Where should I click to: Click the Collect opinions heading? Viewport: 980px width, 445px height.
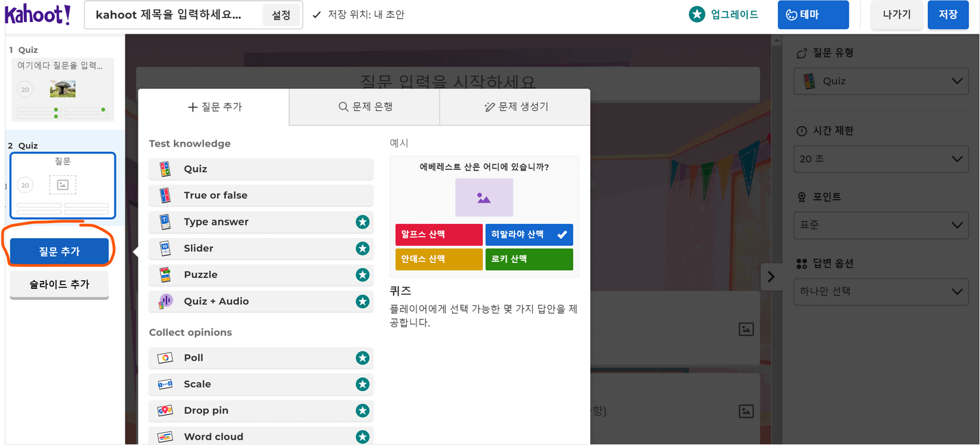(190, 333)
